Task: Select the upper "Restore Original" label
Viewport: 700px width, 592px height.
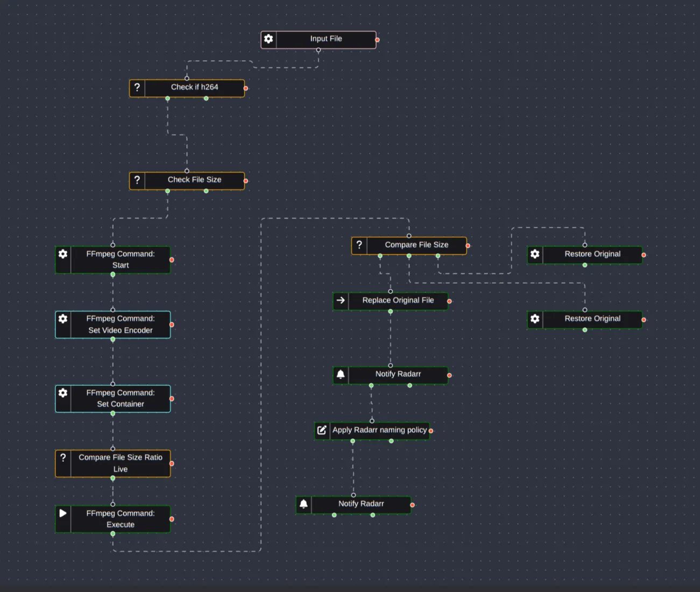Action: 592,254
